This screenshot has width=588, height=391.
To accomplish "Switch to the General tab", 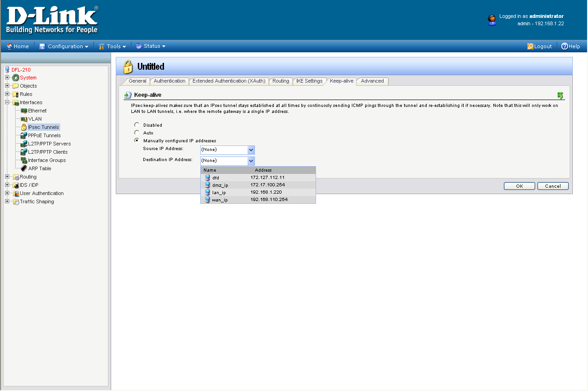I will [x=137, y=81].
